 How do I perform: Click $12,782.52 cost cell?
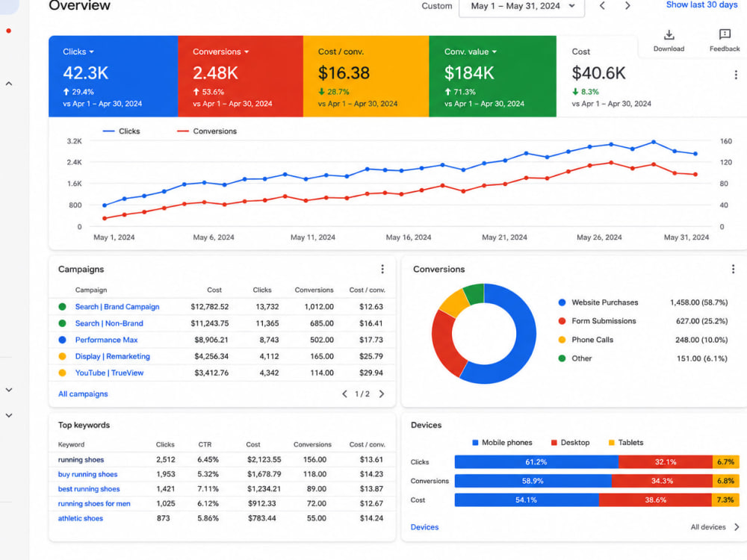click(210, 307)
